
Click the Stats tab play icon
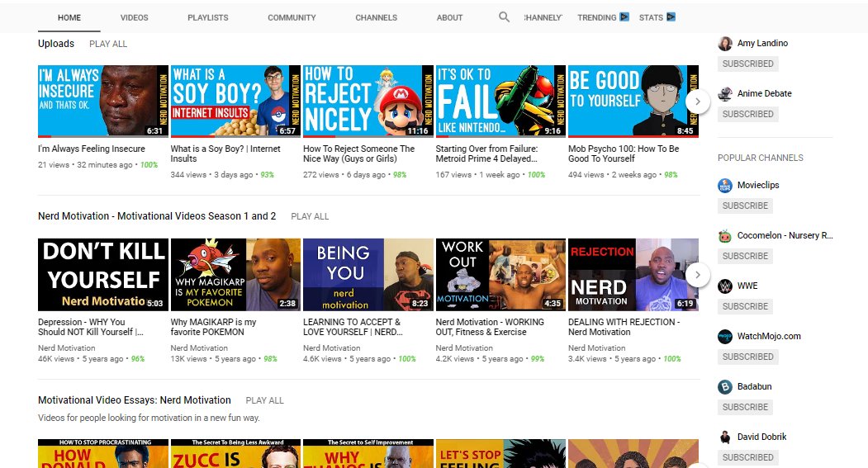click(671, 17)
